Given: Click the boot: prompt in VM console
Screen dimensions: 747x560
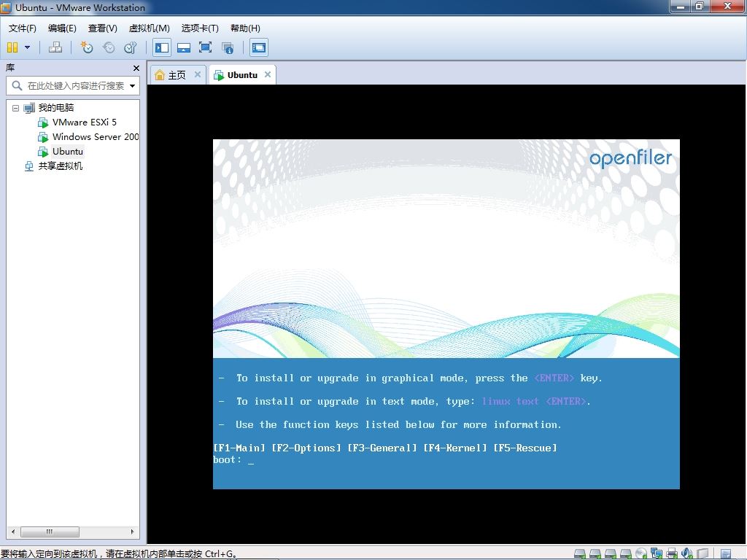Looking at the screenshot, I should (x=228, y=460).
